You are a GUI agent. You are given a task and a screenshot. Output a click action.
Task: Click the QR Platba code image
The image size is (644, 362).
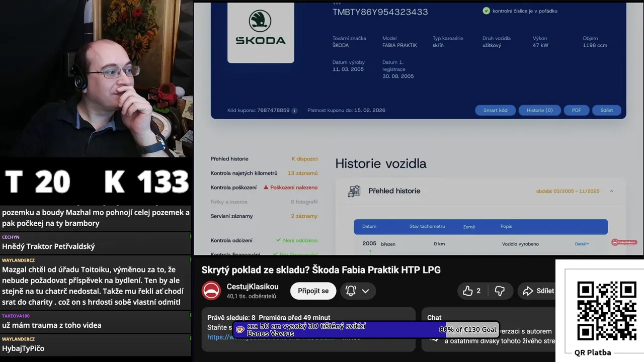coord(606,311)
